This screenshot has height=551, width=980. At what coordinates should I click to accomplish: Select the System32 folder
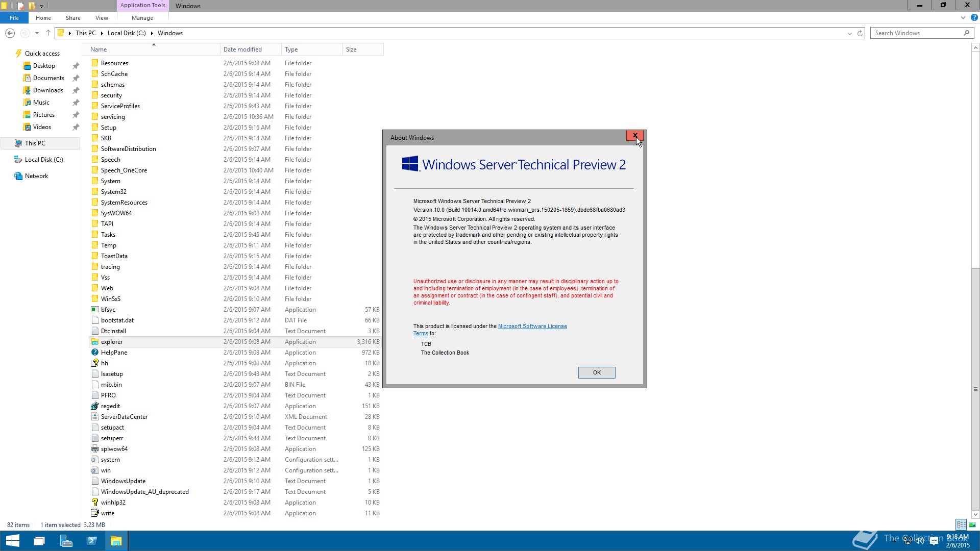coord(113,192)
